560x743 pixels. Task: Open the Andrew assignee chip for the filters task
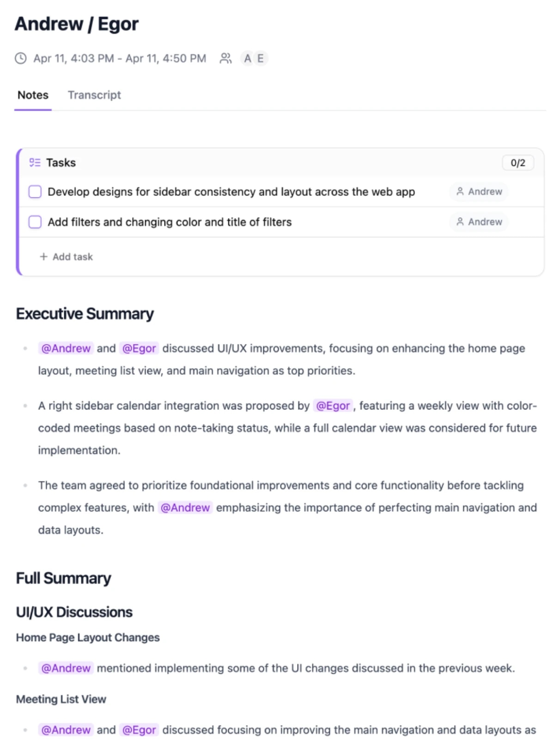click(479, 222)
